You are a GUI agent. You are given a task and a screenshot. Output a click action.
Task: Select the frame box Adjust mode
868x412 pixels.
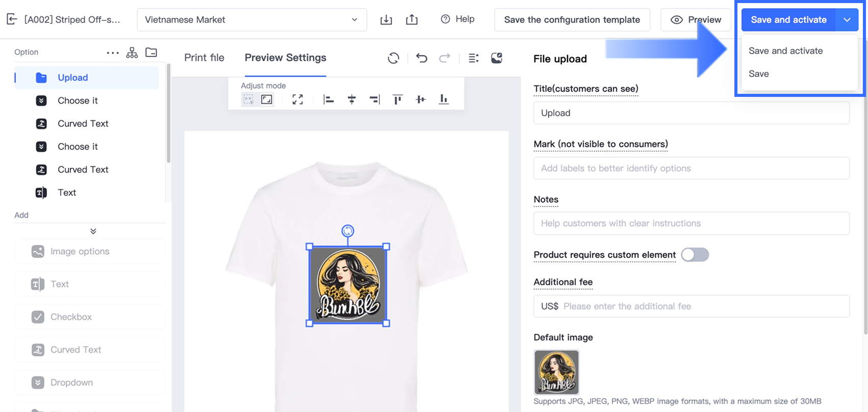tap(267, 99)
